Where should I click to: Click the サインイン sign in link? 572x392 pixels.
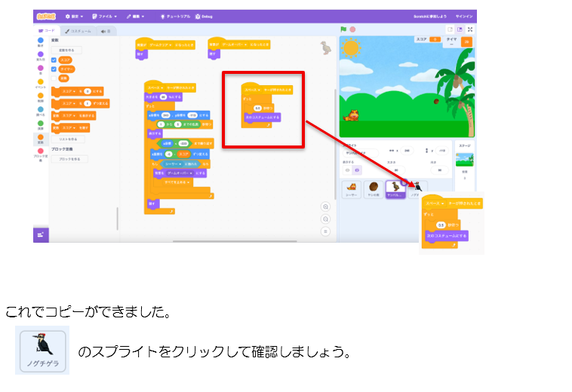tap(464, 16)
